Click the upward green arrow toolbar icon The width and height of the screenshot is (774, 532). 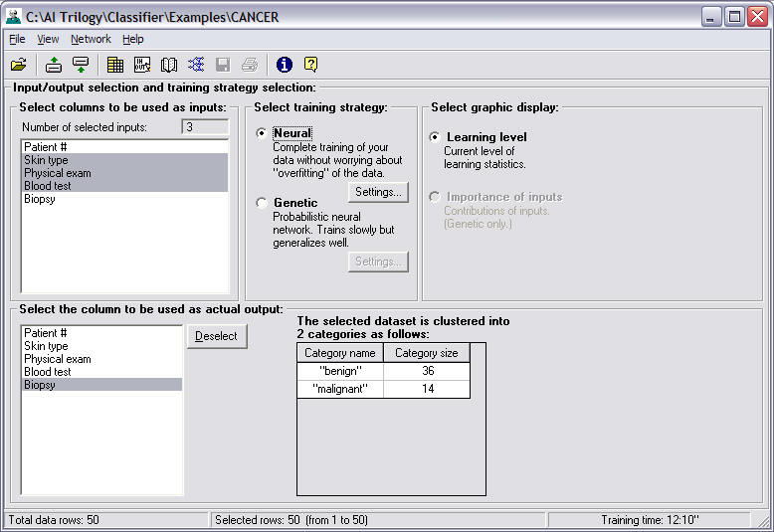(54, 65)
